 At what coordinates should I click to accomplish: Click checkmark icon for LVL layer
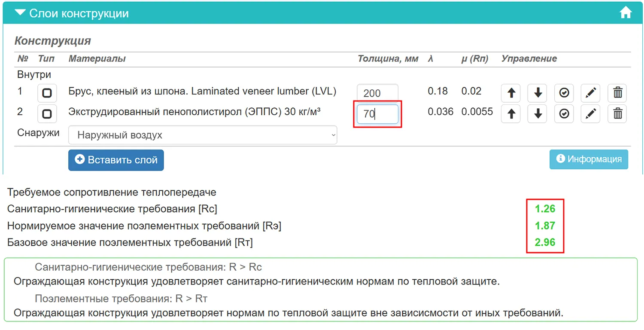click(x=564, y=93)
